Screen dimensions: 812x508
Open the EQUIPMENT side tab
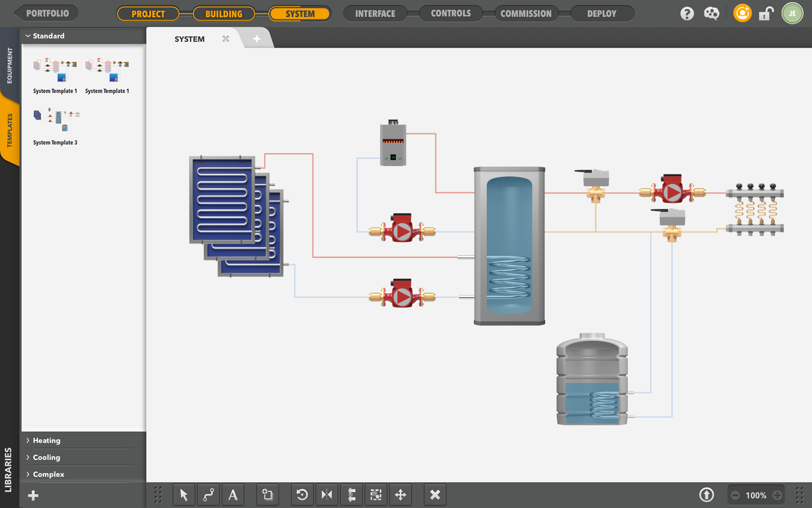9,65
